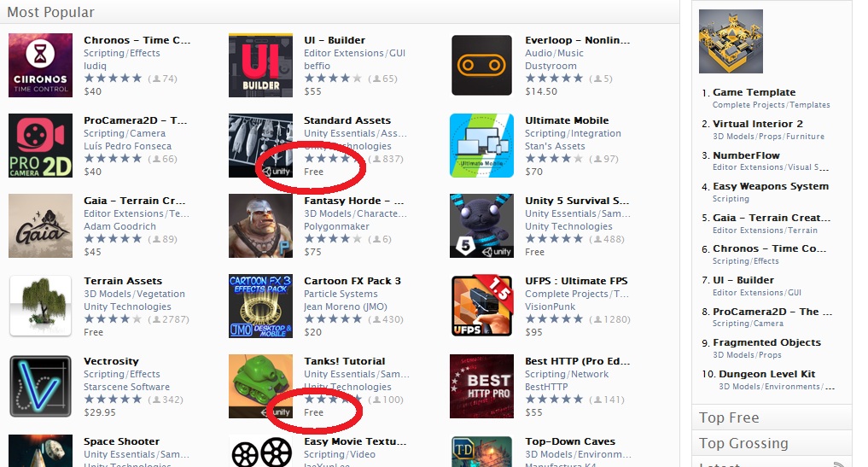Open the Everloop cassette icon
Viewport: 868px width, 467px height.
(x=481, y=66)
